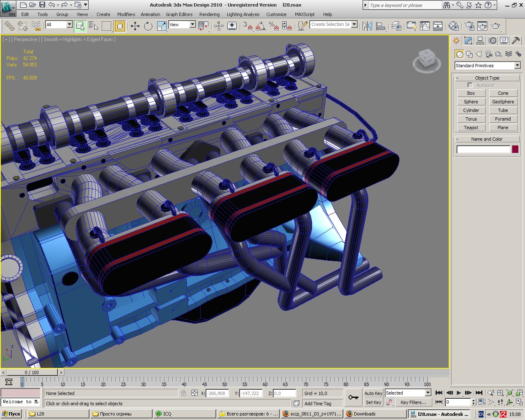Activate the Select and Uniform Scale tool
Image resolution: width=525 pixels, height=420 pixels.
point(162,26)
